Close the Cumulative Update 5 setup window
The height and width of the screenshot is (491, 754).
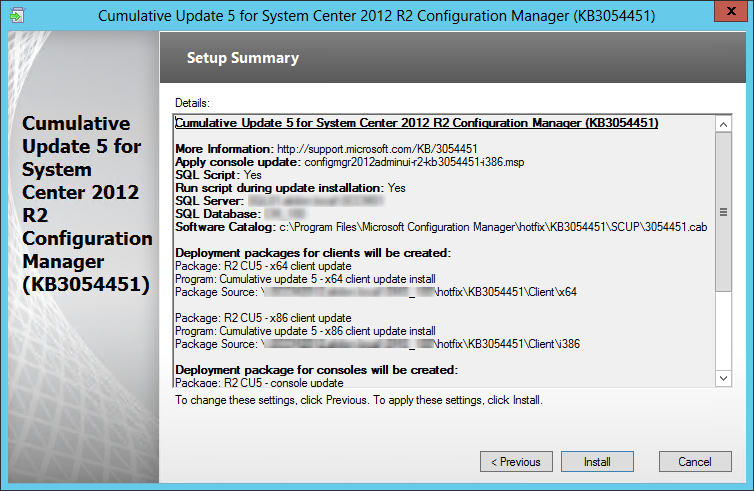(x=730, y=11)
